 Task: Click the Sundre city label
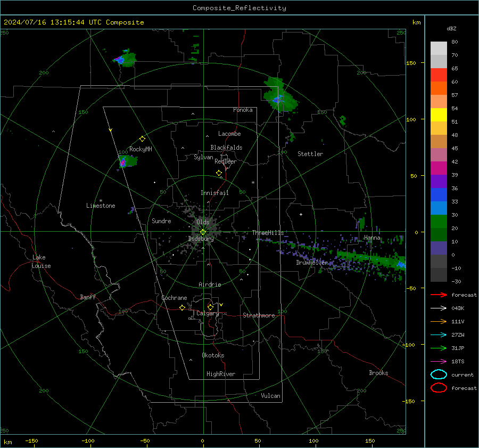161,221
